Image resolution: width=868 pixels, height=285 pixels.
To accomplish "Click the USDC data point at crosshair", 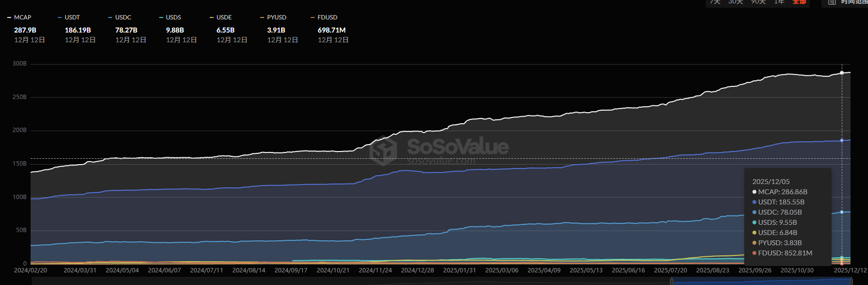I will (842, 212).
